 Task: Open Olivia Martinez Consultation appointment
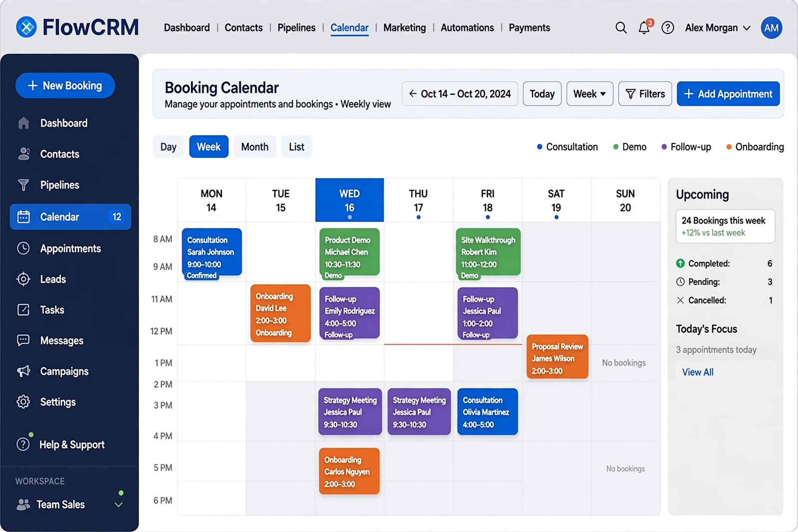488,411
